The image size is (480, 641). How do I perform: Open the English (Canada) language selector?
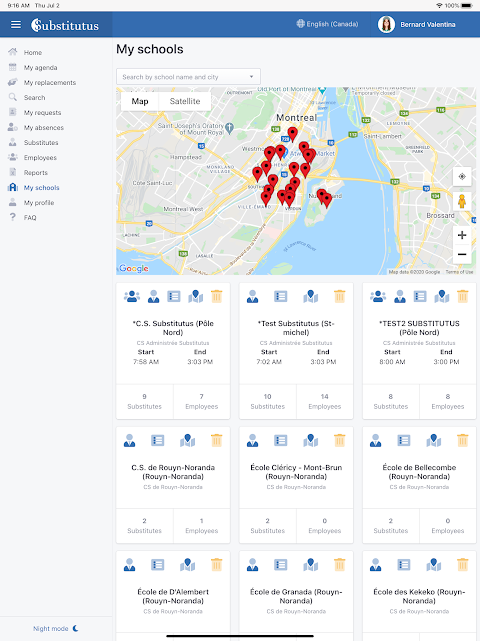(x=327, y=24)
